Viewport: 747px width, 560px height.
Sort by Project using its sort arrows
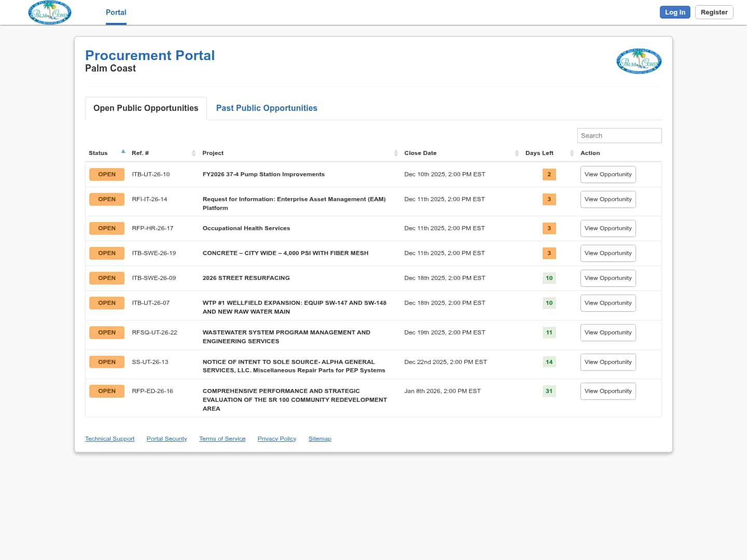tap(396, 153)
